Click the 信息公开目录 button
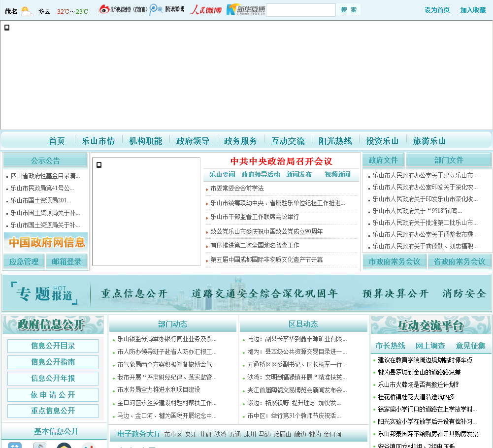The width and height of the screenshot is (493, 448). coord(53,346)
